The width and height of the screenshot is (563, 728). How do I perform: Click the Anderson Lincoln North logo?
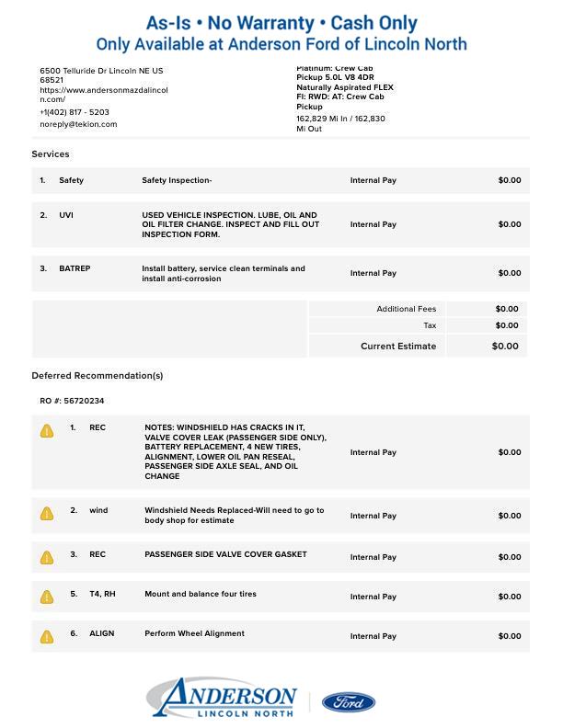223,698
